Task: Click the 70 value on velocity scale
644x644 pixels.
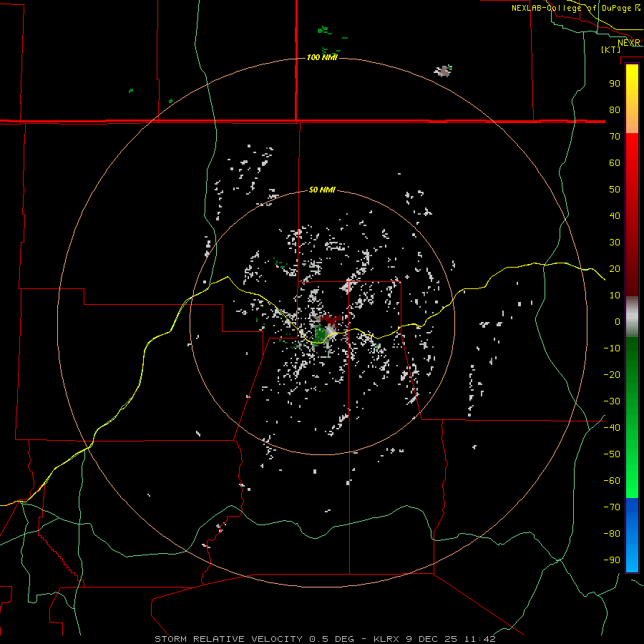Action: 615,137
